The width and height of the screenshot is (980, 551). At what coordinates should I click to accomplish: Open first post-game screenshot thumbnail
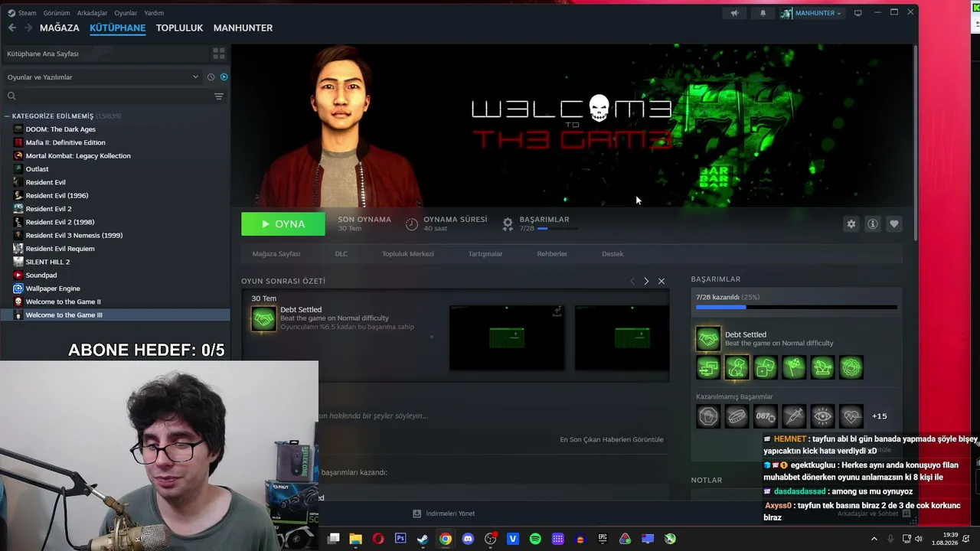(x=507, y=337)
